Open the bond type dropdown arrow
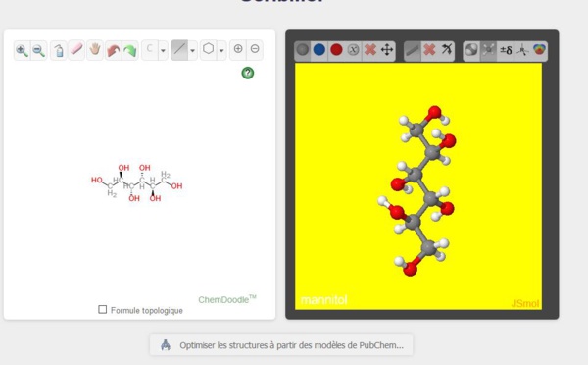Screen dimensions: 588x365 point(192,50)
